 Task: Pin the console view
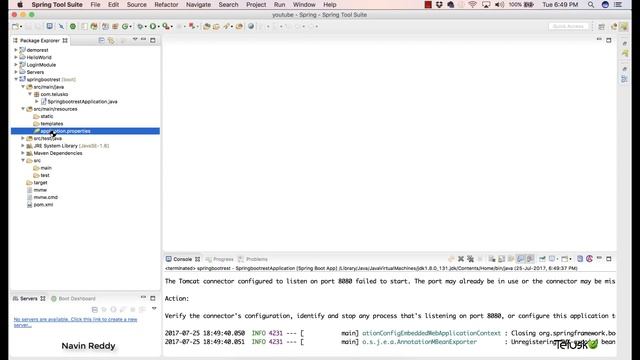pyautogui.click(x=542, y=259)
